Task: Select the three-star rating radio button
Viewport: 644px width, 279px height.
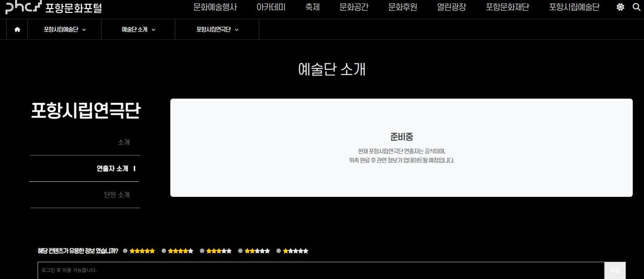Action: pos(202,251)
